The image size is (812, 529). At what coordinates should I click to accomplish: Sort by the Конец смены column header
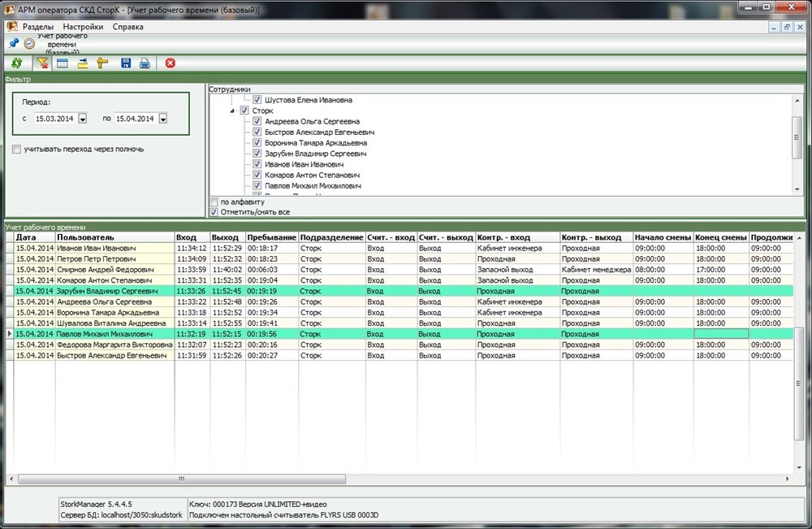coord(721,237)
